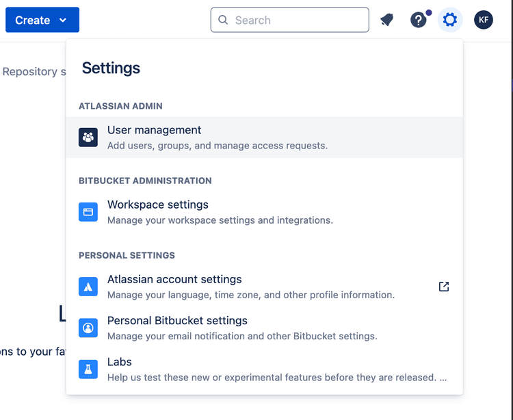Click the User management people icon

(88, 137)
